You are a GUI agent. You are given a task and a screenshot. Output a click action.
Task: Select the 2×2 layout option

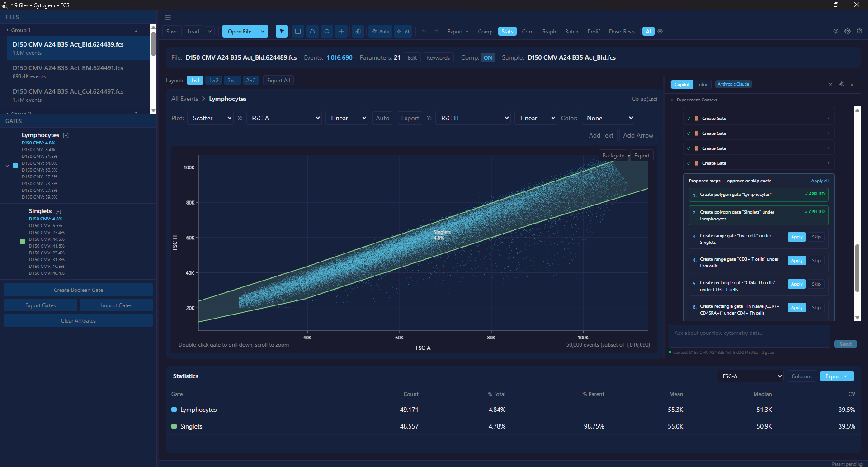click(251, 80)
